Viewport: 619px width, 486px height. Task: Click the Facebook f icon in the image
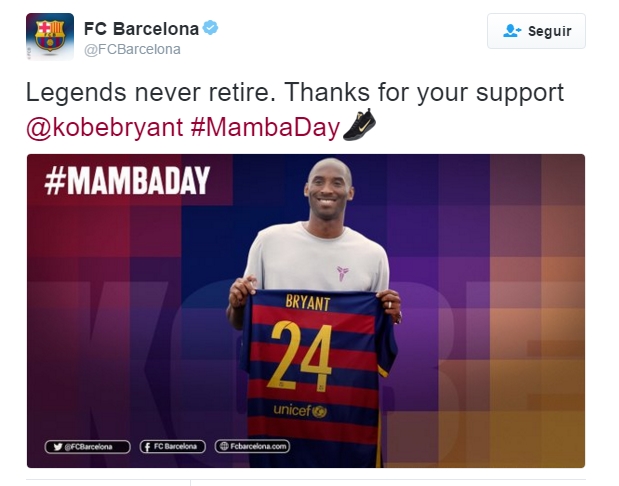(147, 446)
